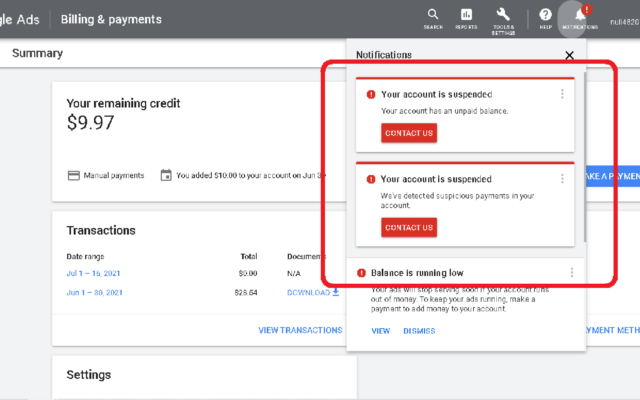Image resolution: width=640 pixels, height=400 pixels.
Task: Toggle the Notifications bell icon
Action: [580, 18]
